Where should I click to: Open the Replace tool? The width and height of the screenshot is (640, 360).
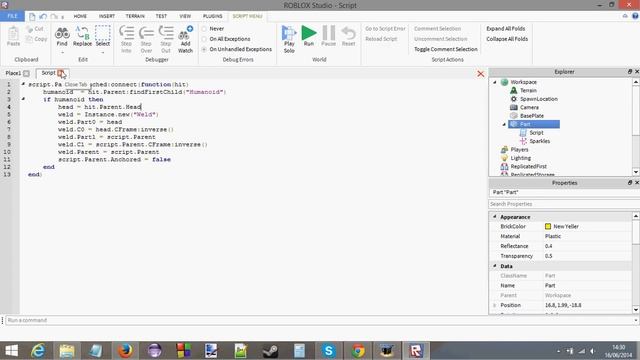point(82,33)
